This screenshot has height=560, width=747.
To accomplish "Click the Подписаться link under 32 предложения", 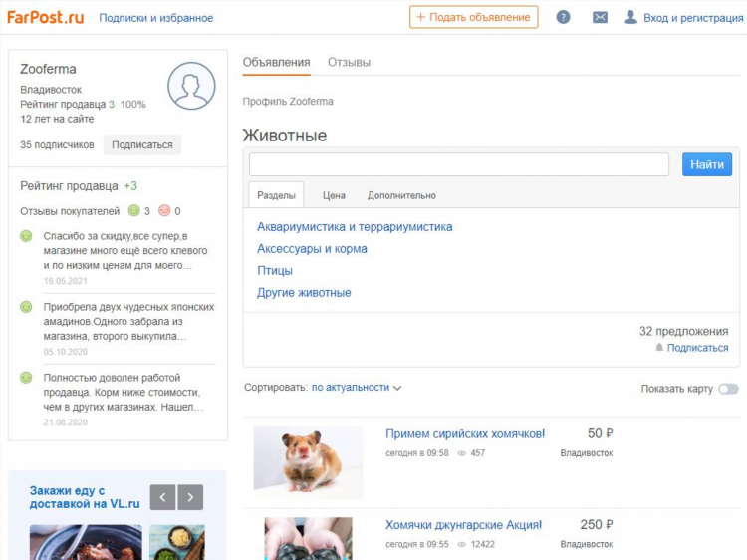I will point(697,348).
